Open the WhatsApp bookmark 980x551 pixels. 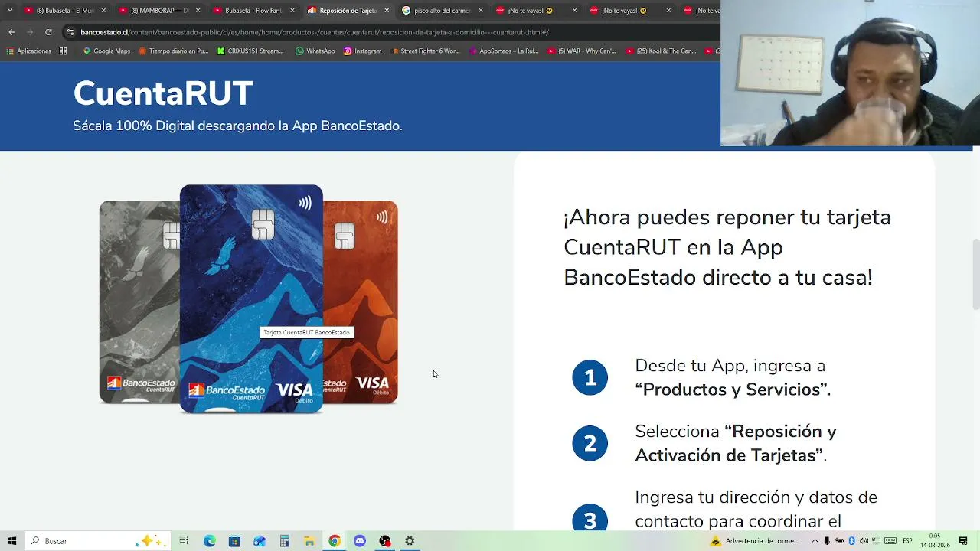[315, 51]
